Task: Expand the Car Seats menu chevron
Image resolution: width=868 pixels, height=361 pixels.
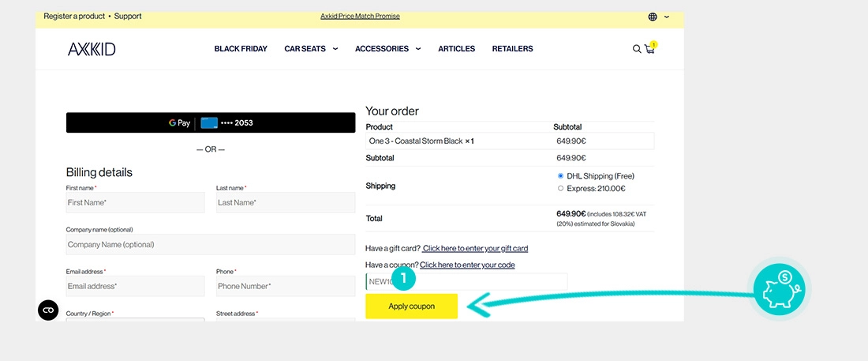Action: tap(335, 49)
